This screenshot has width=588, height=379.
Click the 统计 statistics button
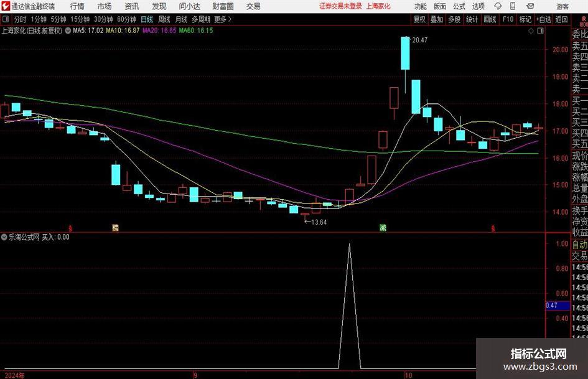tap(472, 19)
